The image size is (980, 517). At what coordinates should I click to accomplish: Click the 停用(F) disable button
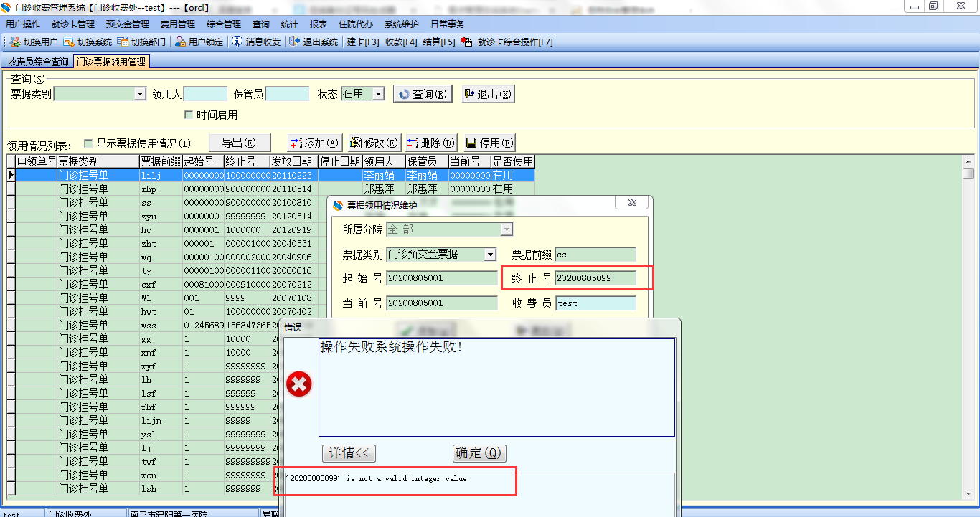pyautogui.click(x=489, y=143)
